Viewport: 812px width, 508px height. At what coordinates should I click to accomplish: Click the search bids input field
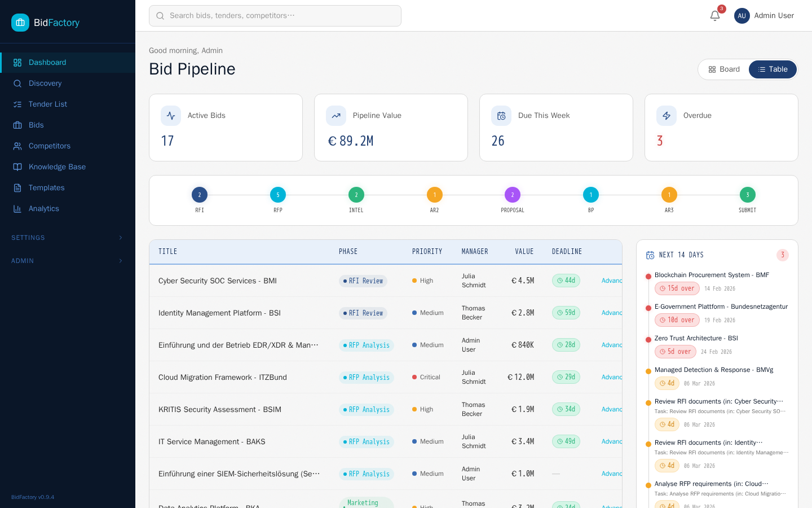point(275,16)
